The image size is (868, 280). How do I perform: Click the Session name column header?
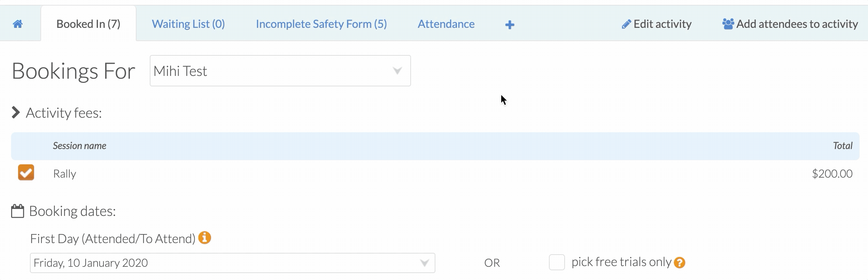tap(80, 146)
